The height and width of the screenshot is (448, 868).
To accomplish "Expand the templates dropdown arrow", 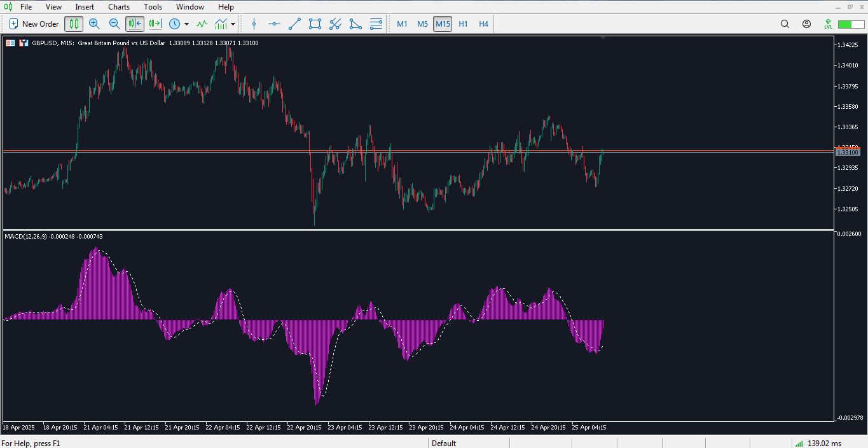I will [233, 24].
